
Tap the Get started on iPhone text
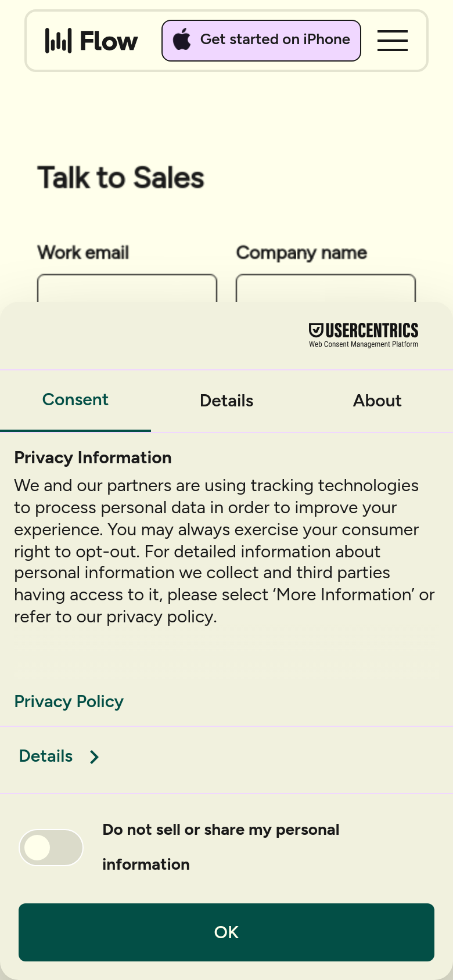click(275, 39)
